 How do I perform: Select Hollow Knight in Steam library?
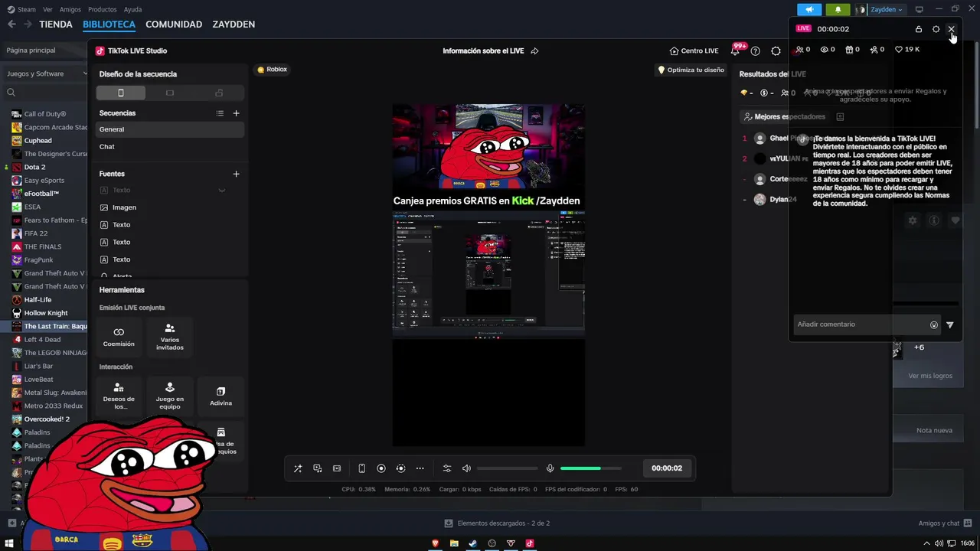point(46,313)
